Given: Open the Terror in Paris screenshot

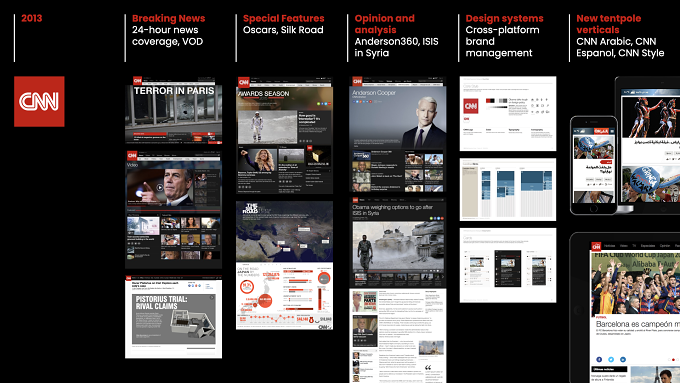Looking at the screenshot, I should tap(173, 110).
